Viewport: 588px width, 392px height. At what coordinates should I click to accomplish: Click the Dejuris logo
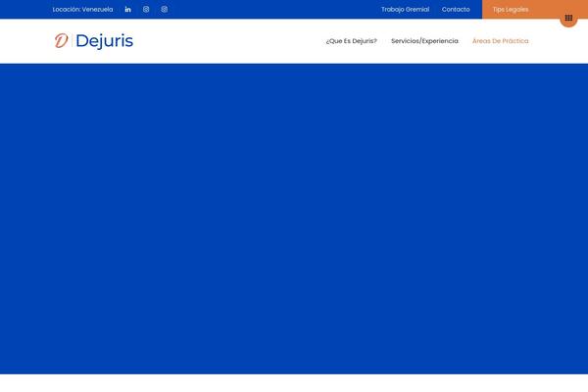tap(94, 41)
